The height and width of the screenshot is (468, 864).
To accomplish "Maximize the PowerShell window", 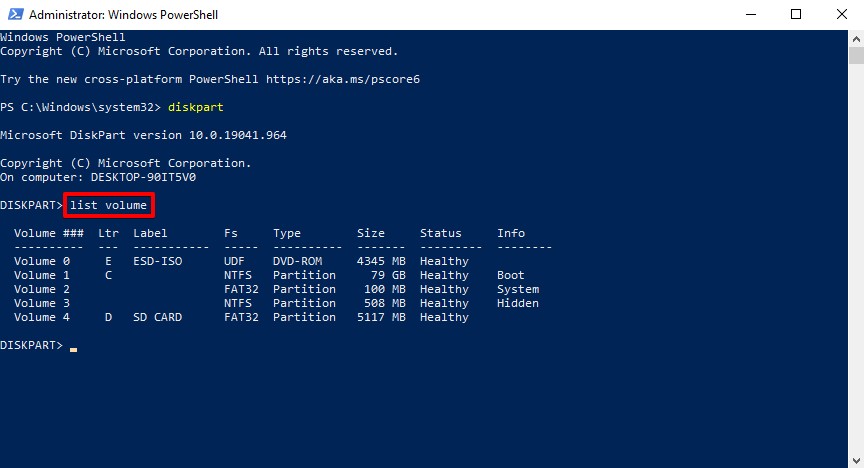I will [796, 15].
